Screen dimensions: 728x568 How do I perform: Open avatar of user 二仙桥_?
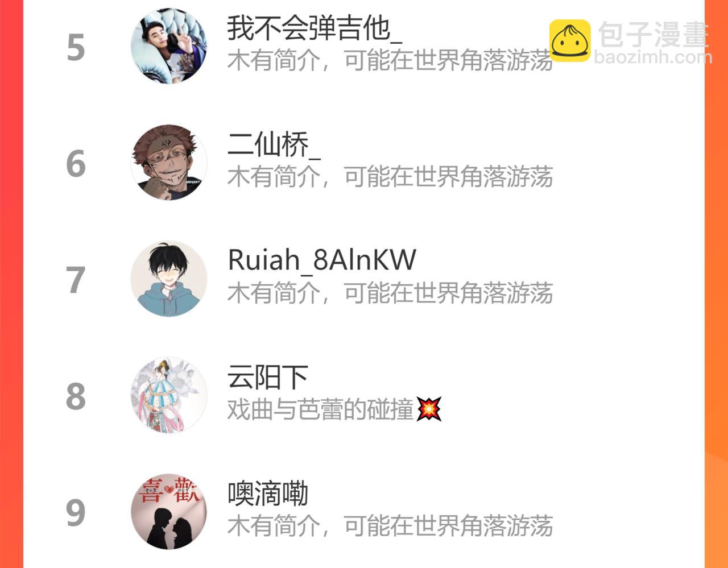(x=169, y=163)
